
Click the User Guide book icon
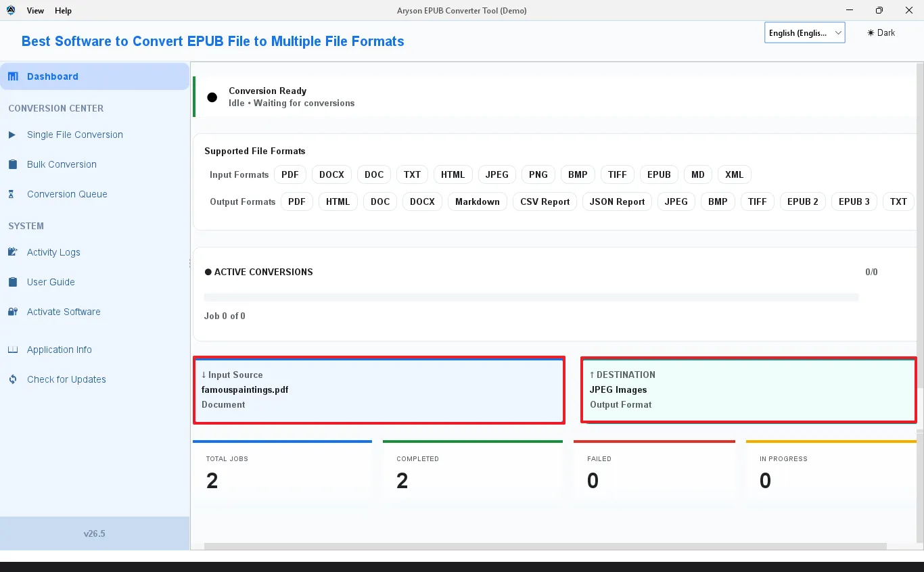[12, 282]
